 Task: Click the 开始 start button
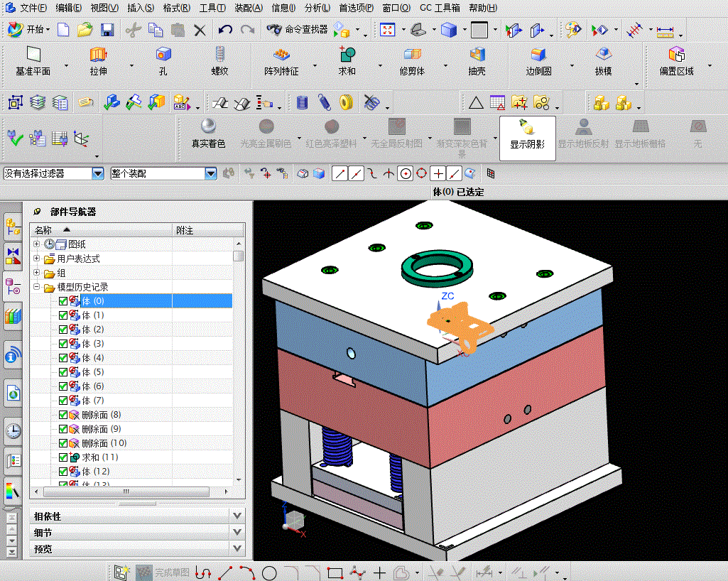[29, 30]
